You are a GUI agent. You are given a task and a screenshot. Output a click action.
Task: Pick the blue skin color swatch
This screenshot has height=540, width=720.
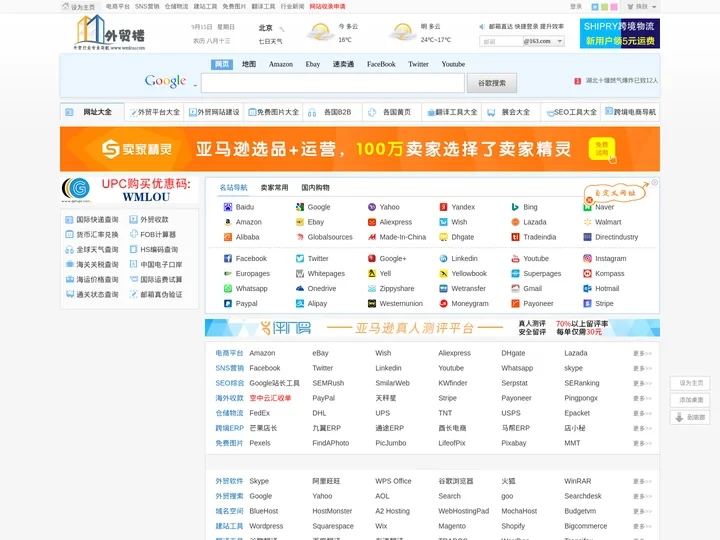595,7
